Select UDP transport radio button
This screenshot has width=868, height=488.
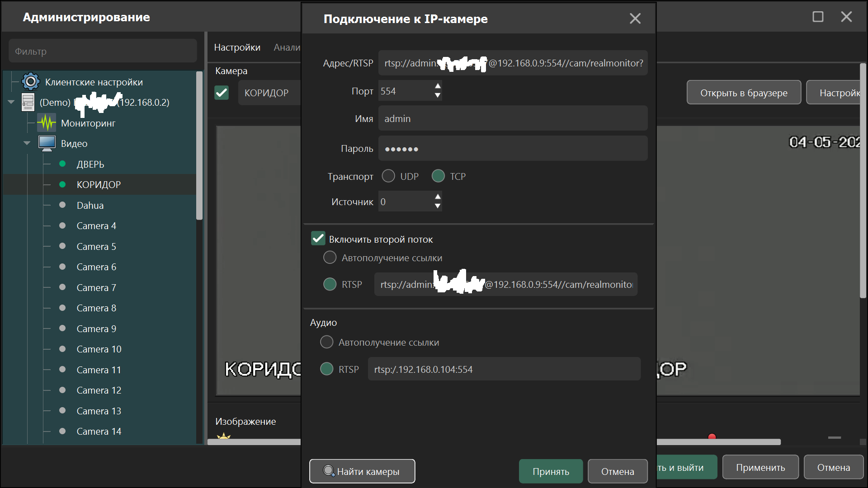tap(388, 176)
